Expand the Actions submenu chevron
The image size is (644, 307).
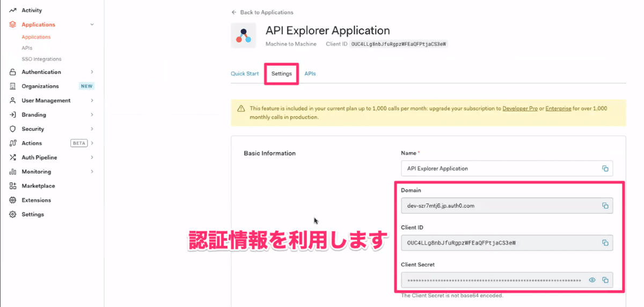(x=92, y=143)
